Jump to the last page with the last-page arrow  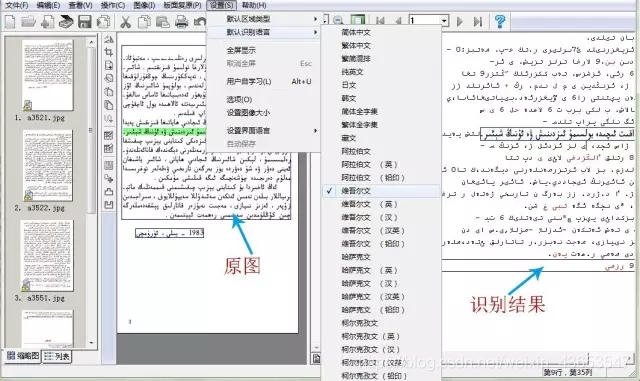tap(478, 21)
